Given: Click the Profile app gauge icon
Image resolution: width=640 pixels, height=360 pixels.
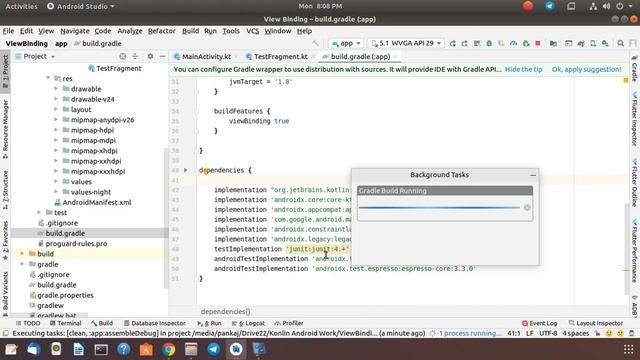Looking at the screenshot, I should coord(513,43).
